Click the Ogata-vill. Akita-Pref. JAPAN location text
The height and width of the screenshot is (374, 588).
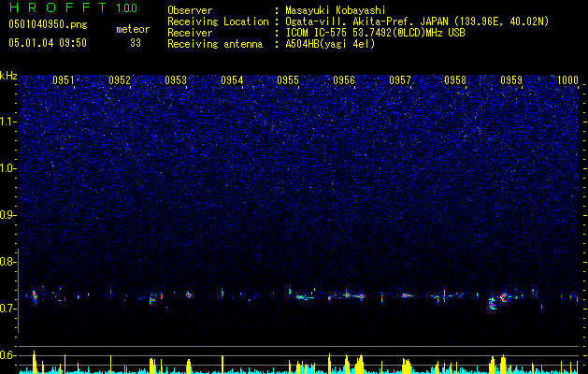tap(417, 22)
